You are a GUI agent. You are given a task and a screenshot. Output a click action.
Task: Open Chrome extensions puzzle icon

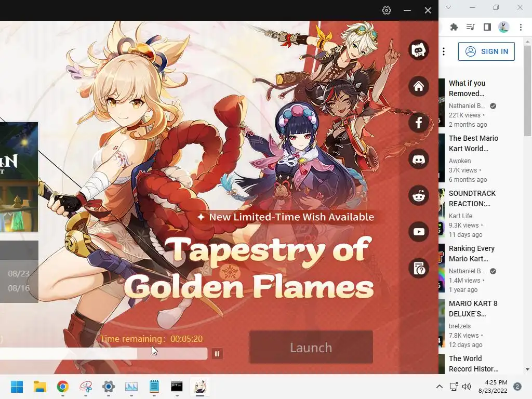pos(454,27)
